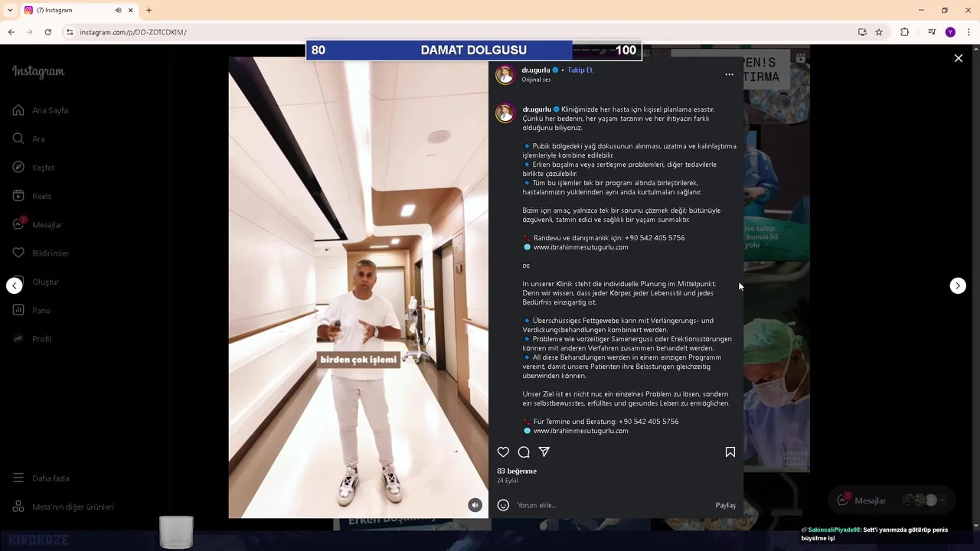The width and height of the screenshot is (980, 551).
Task: Close the Instagram browser tab
Action: tap(130, 10)
